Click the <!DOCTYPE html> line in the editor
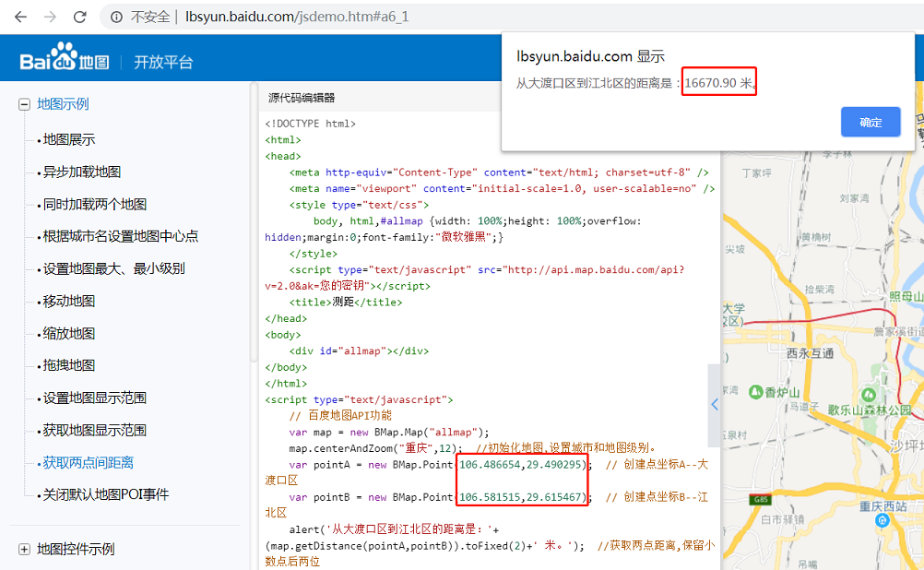Image resolution: width=924 pixels, height=570 pixels. [x=311, y=124]
